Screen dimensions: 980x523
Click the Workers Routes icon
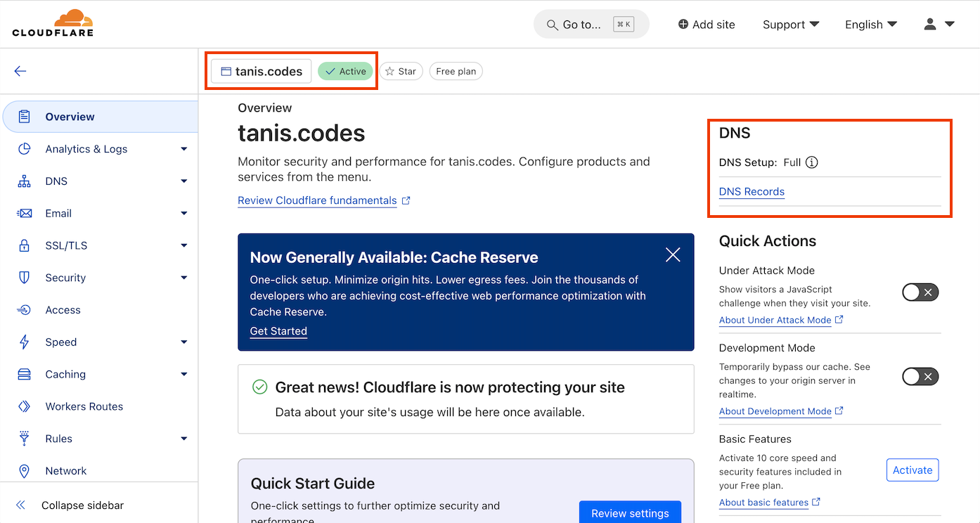[x=25, y=406]
